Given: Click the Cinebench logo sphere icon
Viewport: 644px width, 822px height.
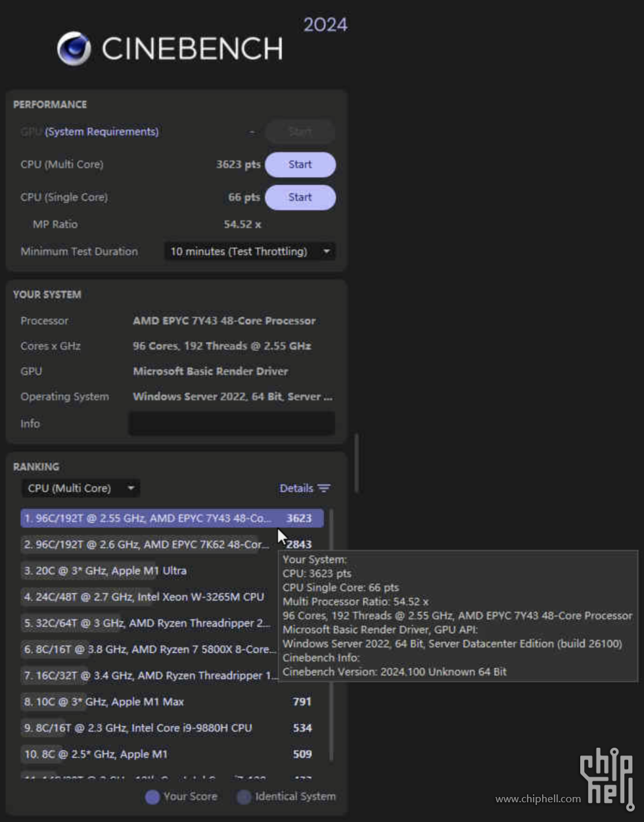Looking at the screenshot, I should click(74, 49).
